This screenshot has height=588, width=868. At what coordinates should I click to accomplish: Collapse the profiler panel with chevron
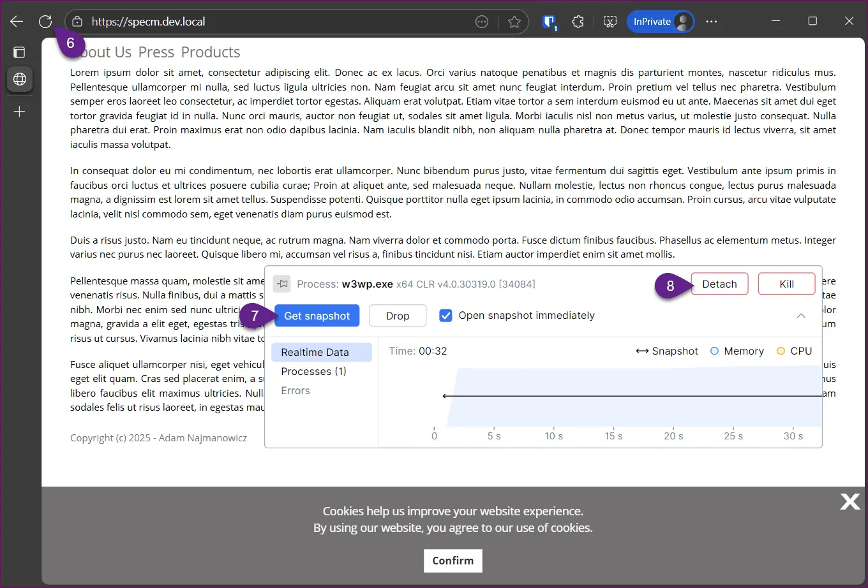coord(801,316)
